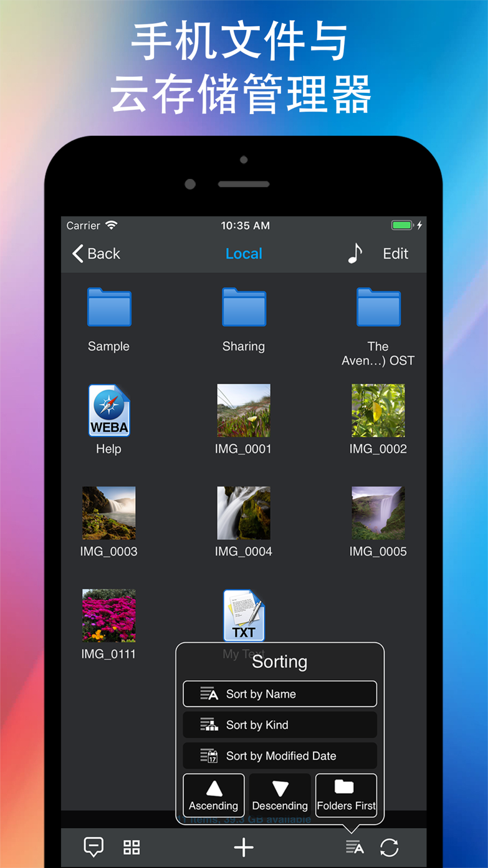Choose Sort by Name

280,694
